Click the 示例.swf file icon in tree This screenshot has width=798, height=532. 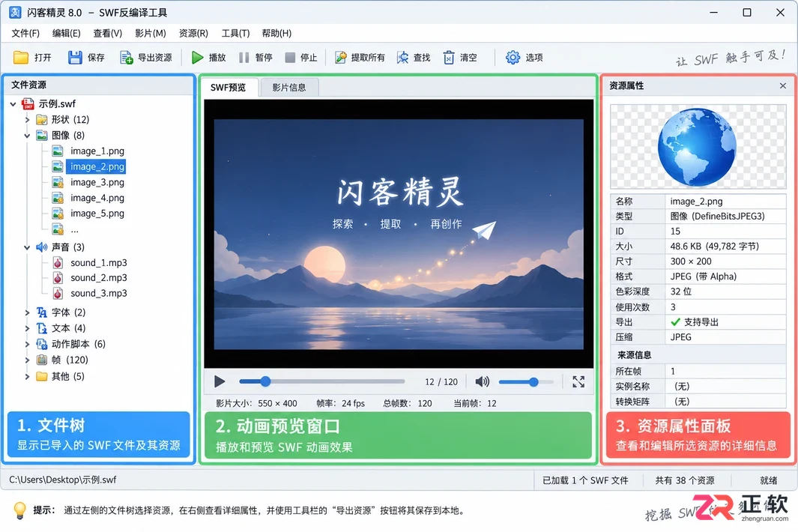pyautogui.click(x=28, y=104)
